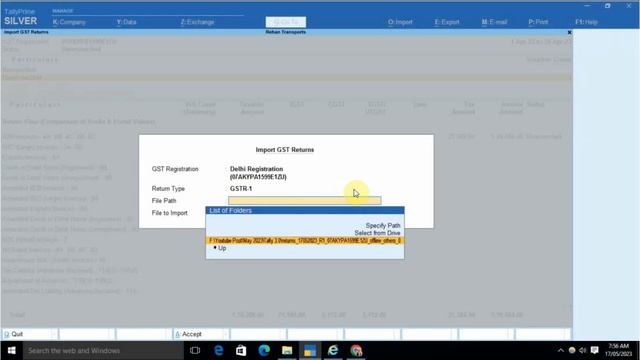The image size is (640, 360).
Task: Show hidden system tray icons
Action: (561, 351)
